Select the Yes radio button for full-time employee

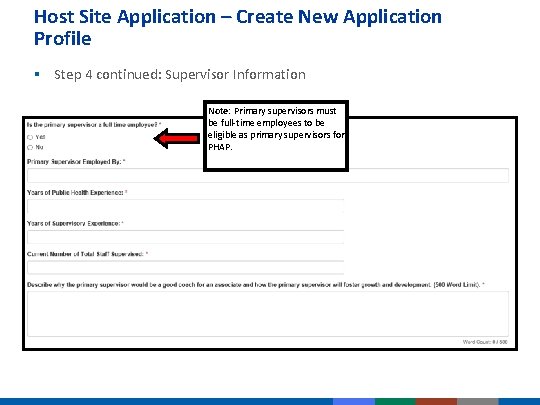[x=30, y=137]
